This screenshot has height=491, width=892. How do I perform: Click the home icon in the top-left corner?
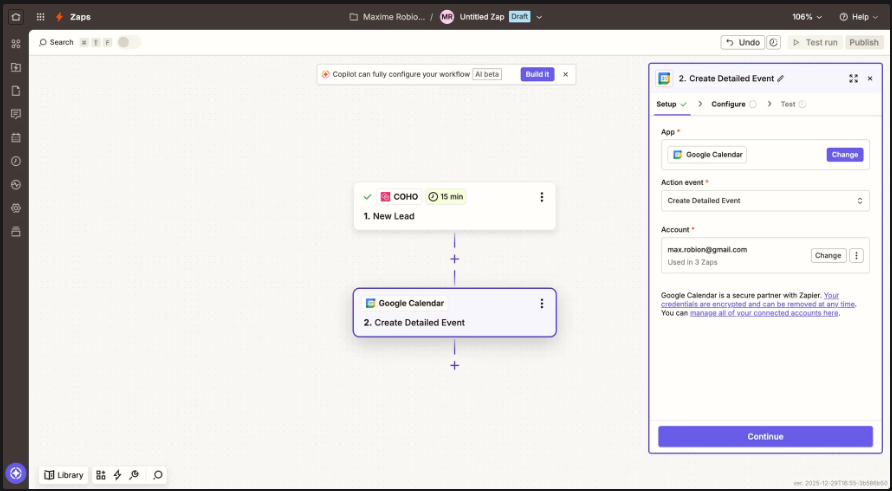point(15,17)
